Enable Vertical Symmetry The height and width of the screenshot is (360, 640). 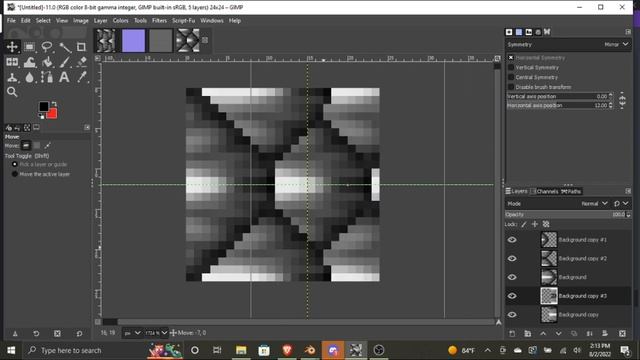point(511,67)
